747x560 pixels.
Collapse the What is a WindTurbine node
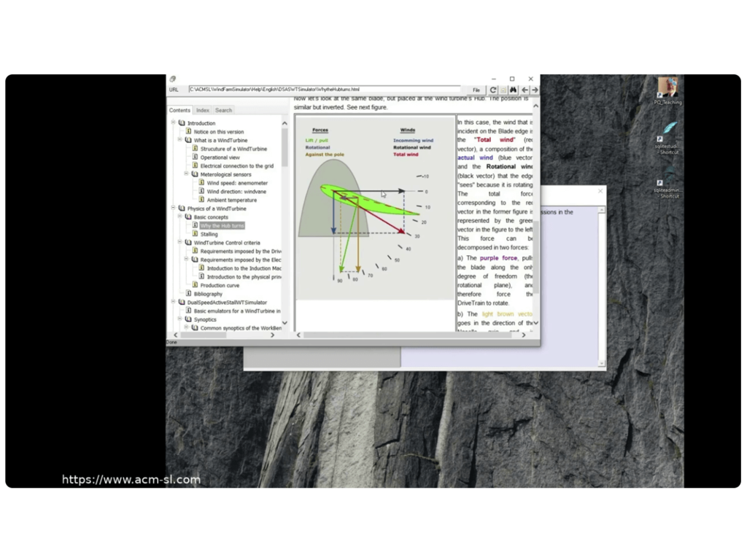pyautogui.click(x=179, y=139)
